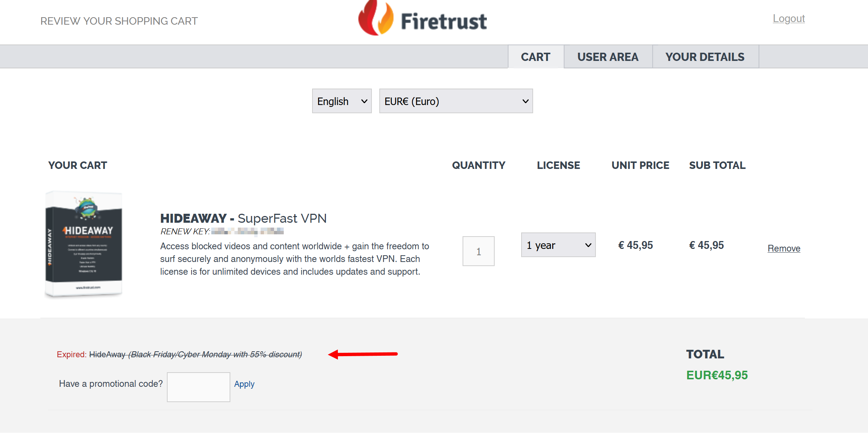868x435 pixels.
Task: Focus the promotional code input box
Action: [x=198, y=387]
